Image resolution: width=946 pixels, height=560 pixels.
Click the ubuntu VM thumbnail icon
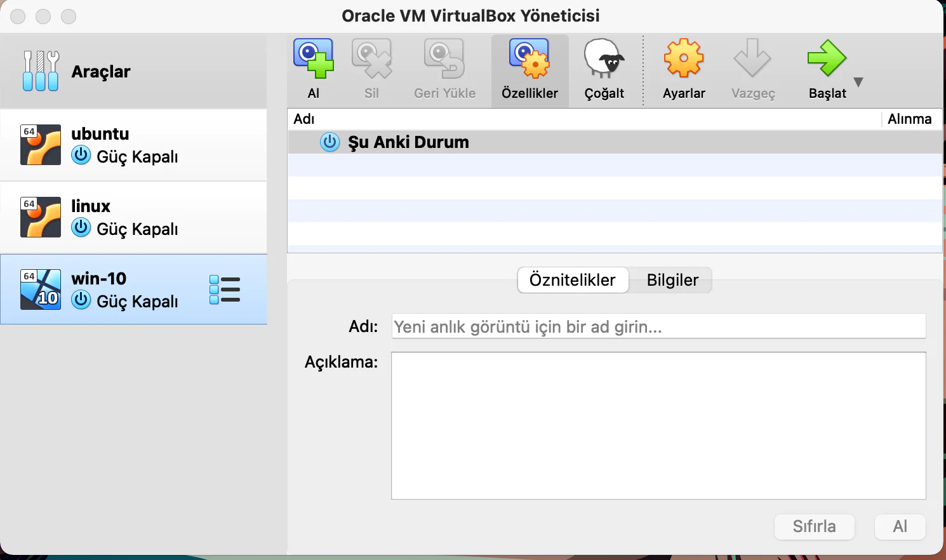(40, 145)
